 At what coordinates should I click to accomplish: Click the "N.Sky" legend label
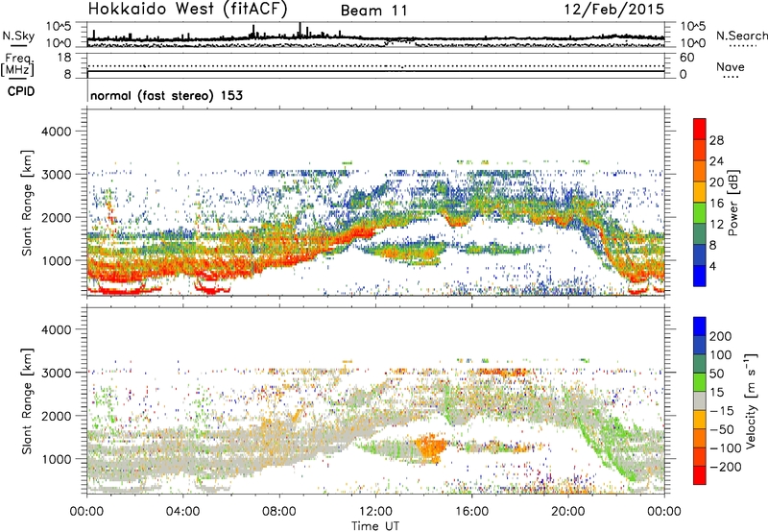pos(18,36)
